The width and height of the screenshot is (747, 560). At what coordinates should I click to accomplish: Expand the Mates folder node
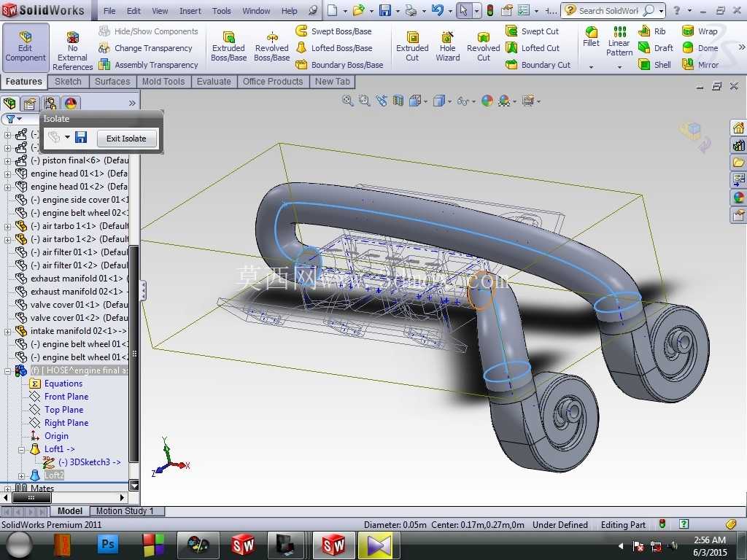(7, 489)
